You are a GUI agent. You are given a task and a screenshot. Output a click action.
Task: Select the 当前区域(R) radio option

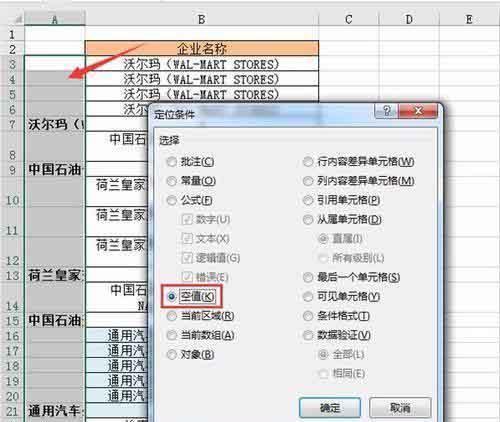[172, 316]
